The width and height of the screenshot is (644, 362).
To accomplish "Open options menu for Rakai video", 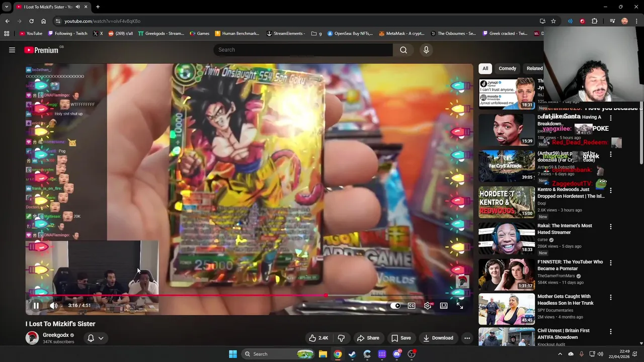I will (611, 227).
